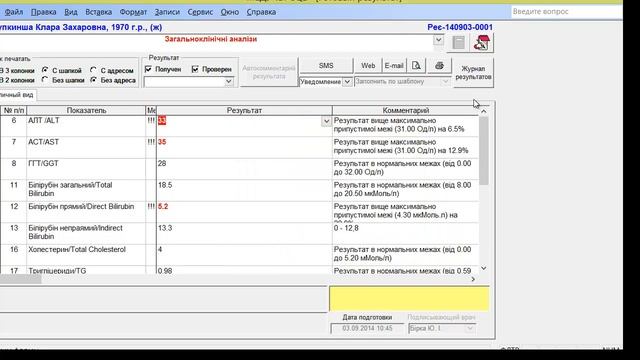Select the 'ГГТ/GGT' row name
The image size is (640, 360).
click(43, 163)
